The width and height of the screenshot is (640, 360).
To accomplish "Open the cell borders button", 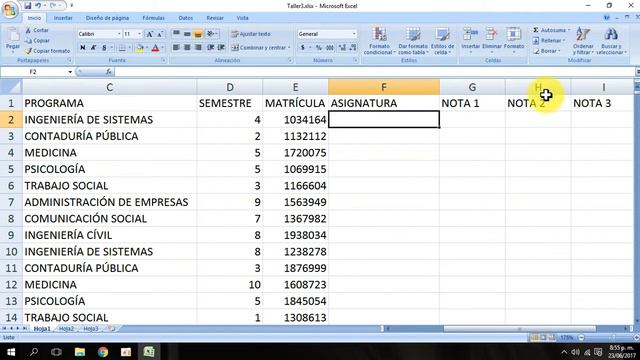I will [x=122, y=48].
